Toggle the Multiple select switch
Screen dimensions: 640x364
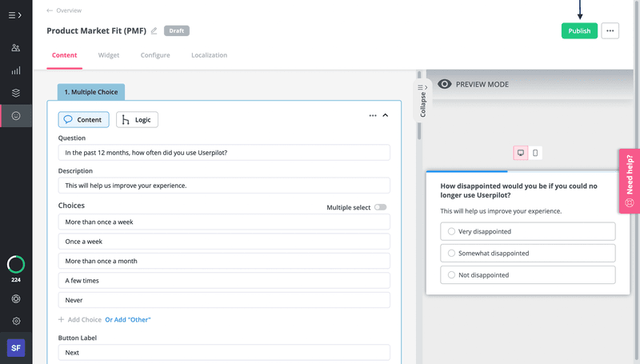tap(380, 207)
